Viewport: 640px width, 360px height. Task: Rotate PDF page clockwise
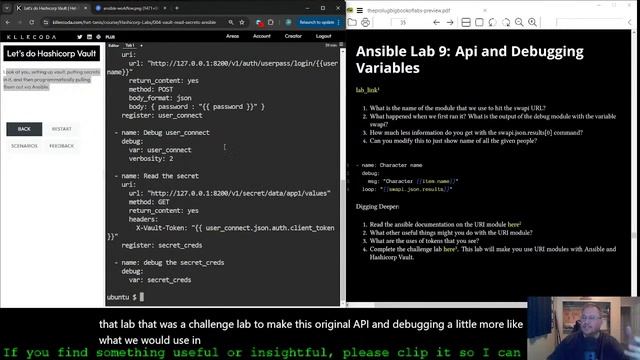click(506, 22)
